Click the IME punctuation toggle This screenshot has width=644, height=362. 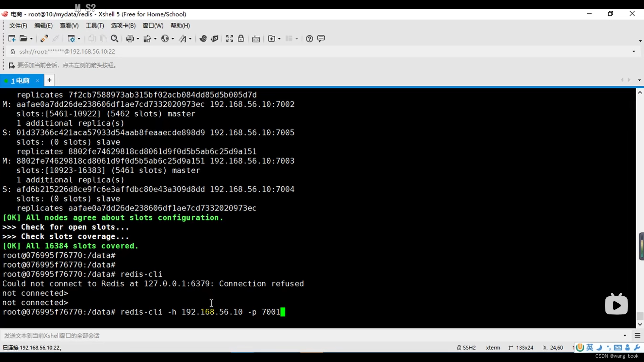click(608, 348)
